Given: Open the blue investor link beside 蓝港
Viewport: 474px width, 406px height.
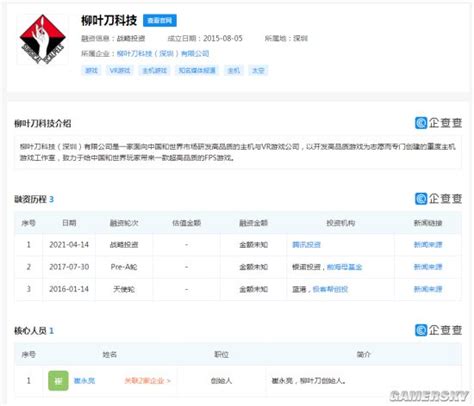Looking at the screenshot, I should point(330,289).
